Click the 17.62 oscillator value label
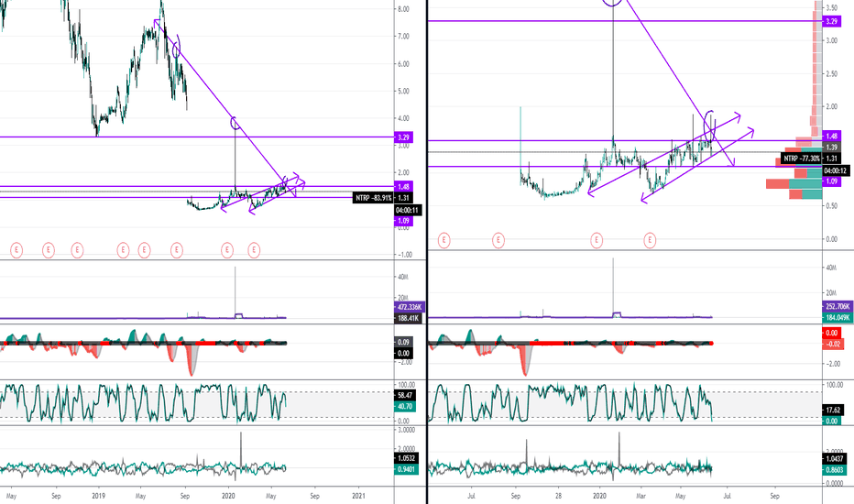Viewport: 854px width, 504px height. tap(833, 411)
